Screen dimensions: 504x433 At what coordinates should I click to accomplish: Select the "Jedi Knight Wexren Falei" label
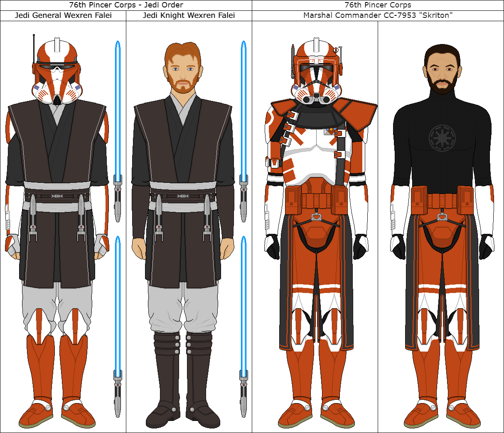[189, 15]
